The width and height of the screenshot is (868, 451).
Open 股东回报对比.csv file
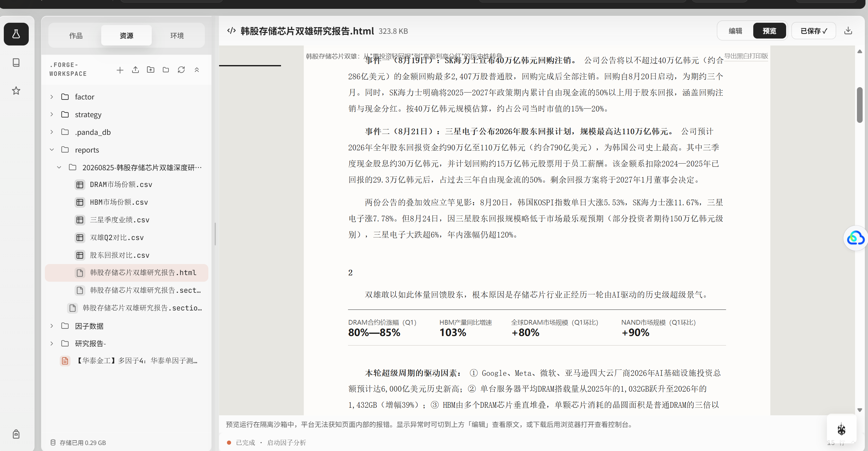[x=127, y=255]
